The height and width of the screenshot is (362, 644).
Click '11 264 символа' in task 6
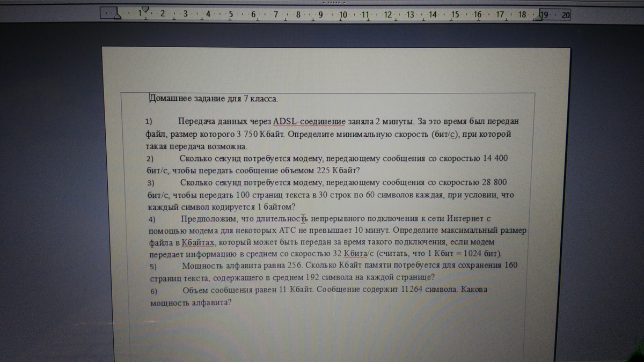pyautogui.click(x=430, y=290)
